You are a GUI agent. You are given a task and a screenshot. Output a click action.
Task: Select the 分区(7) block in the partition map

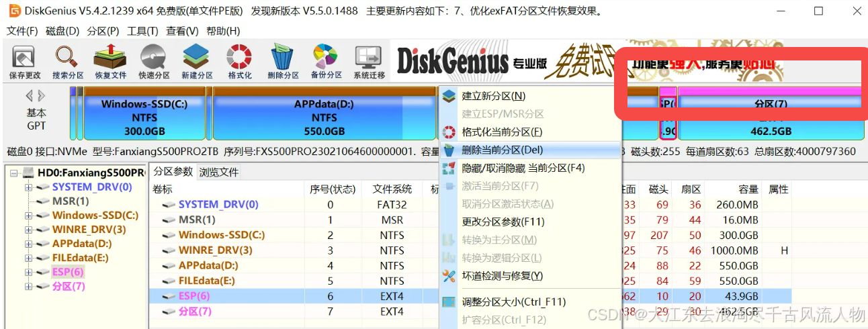coord(771,113)
